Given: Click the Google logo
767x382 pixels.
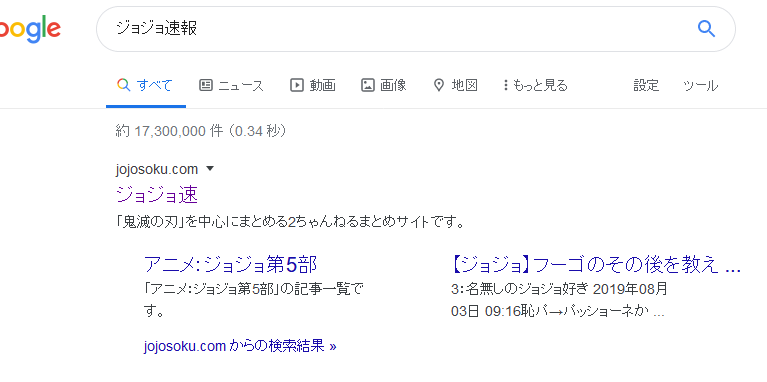Looking at the screenshot, I should click(x=30, y=29).
